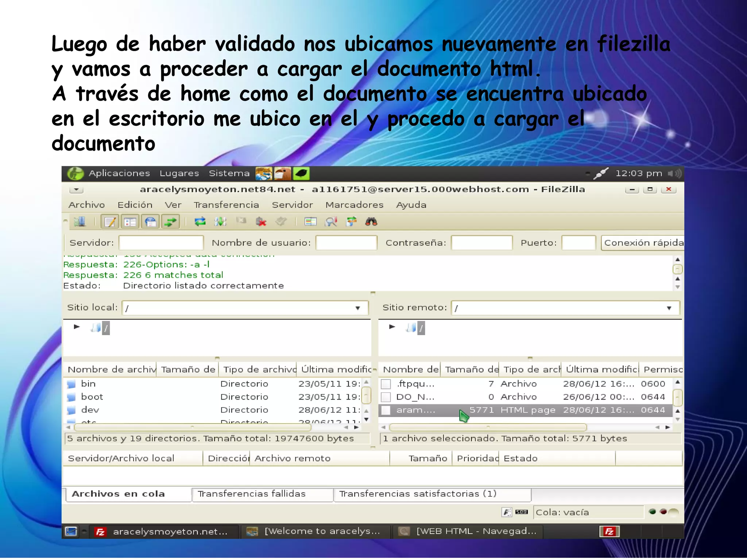
Task: Open the Sitio remoto path dropdown
Action: point(669,308)
